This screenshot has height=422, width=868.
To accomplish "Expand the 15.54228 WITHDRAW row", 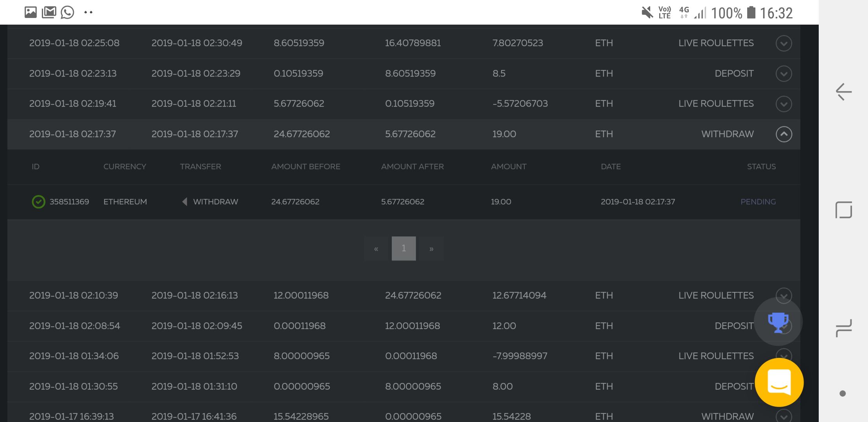I will coord(784,417).
